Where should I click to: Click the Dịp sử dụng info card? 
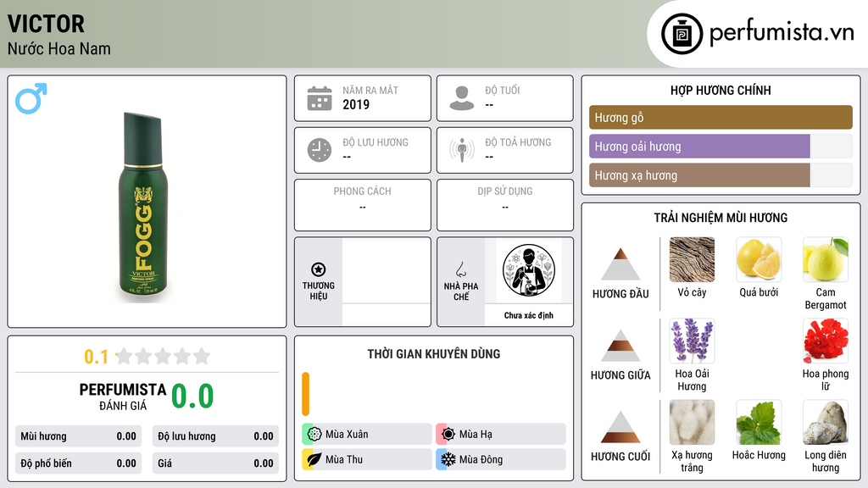(x=505, y=205)
